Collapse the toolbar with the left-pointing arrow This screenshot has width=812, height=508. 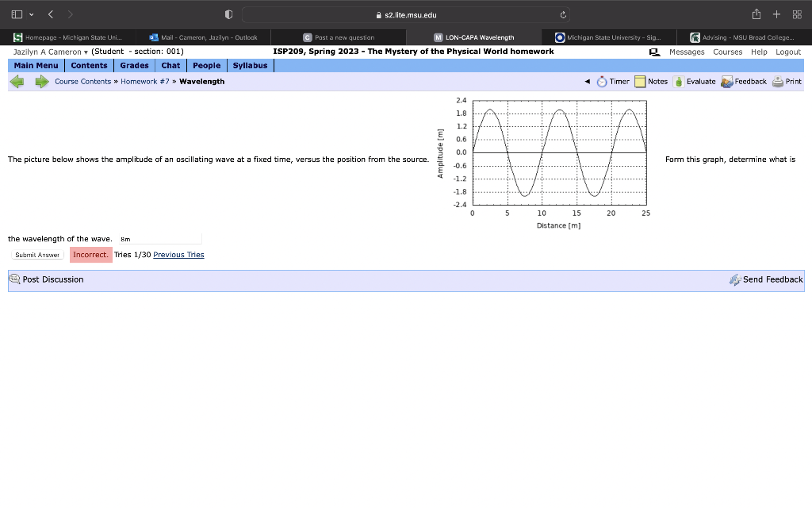coord(587,81)
